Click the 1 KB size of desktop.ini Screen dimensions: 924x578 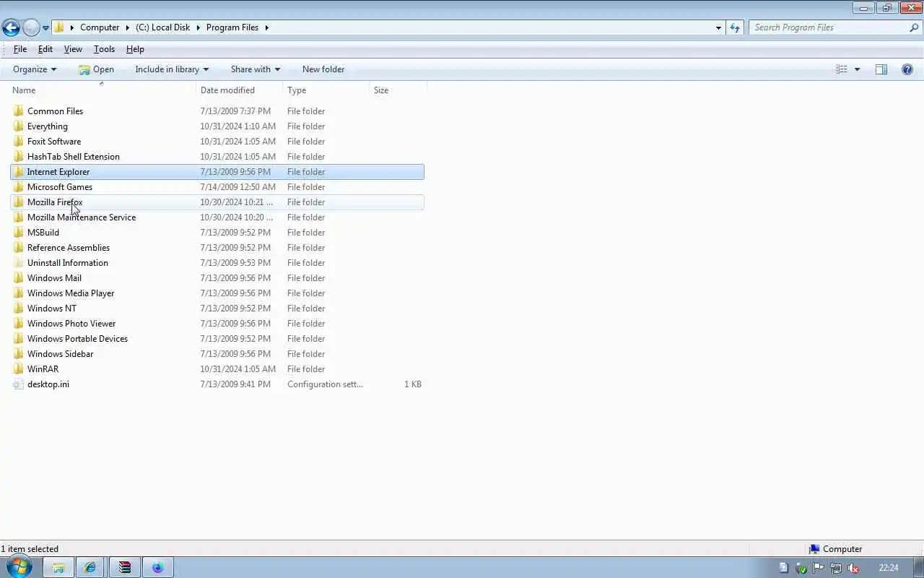click(x=413, y=384)
